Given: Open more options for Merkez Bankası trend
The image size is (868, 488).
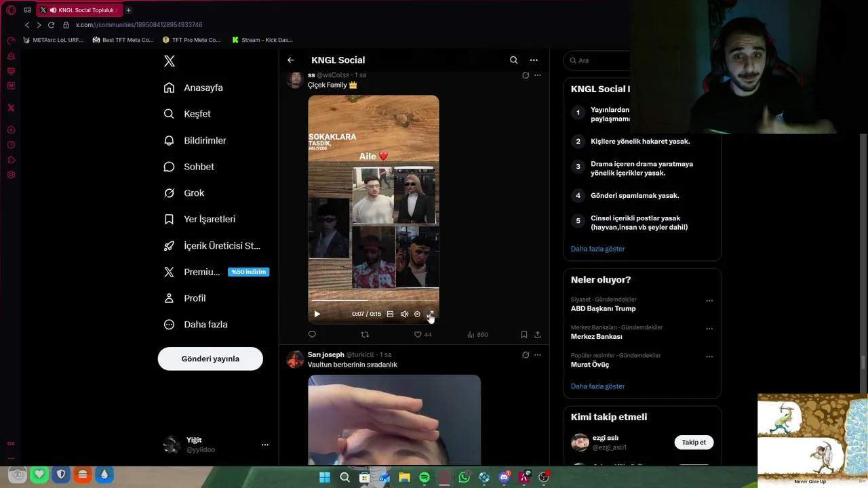Looking at the screenshot, I should [x=709, y=329].
